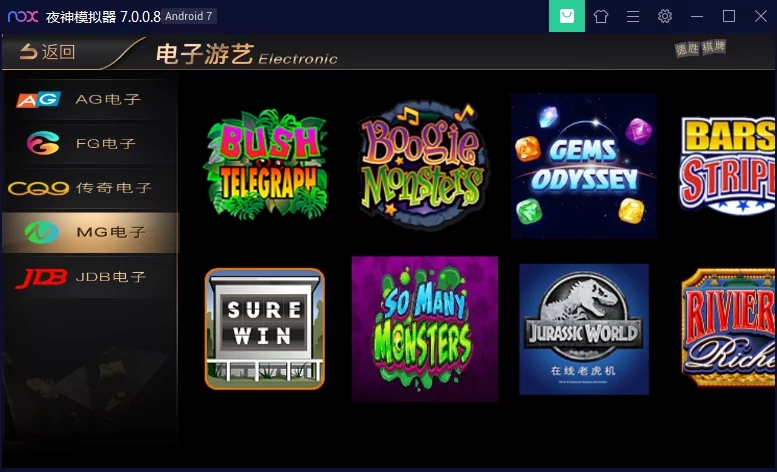Select the MG电子 category tab

(89, 232)
